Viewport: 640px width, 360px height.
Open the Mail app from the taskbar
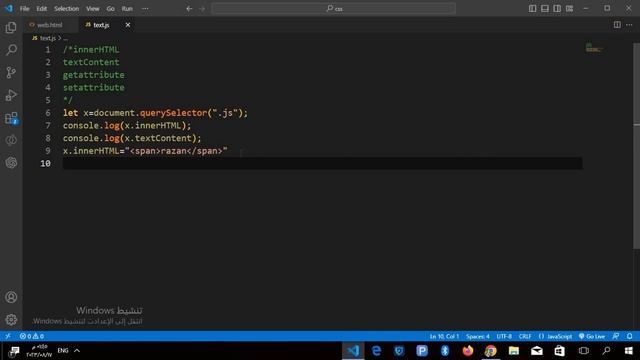(536, 351)
